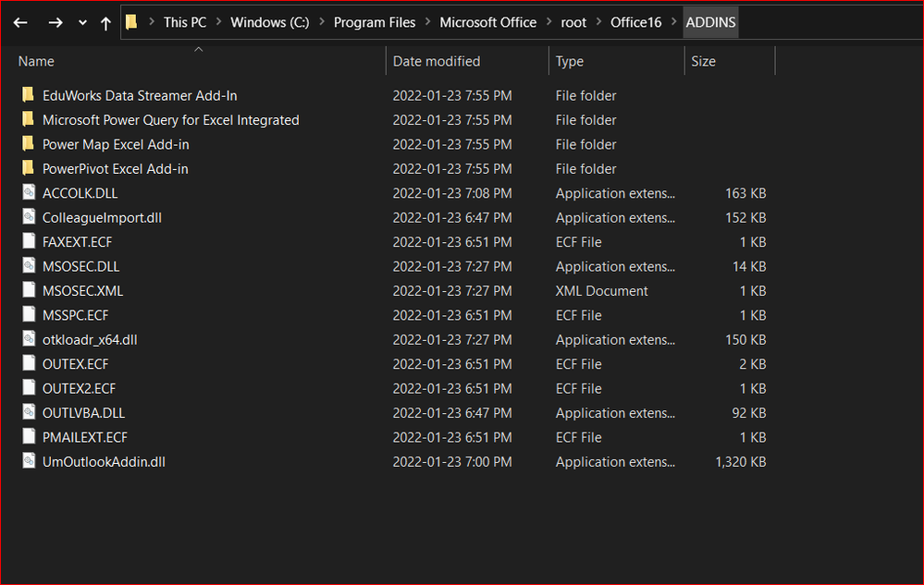Click OUTEX2.ECF file name
924x585 pixels.
79,388
